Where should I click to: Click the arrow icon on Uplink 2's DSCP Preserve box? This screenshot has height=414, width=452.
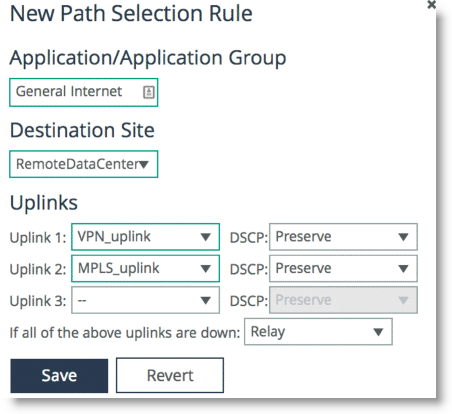pos(403,269)
